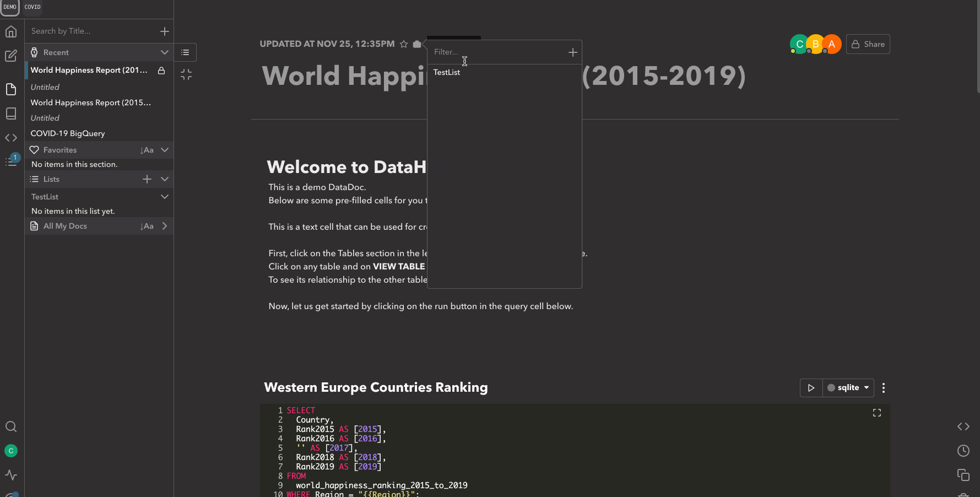This screenshot has height=497, width=980.
Task: Click the Welcome to DataHub heading
Action: click(347, 167)
